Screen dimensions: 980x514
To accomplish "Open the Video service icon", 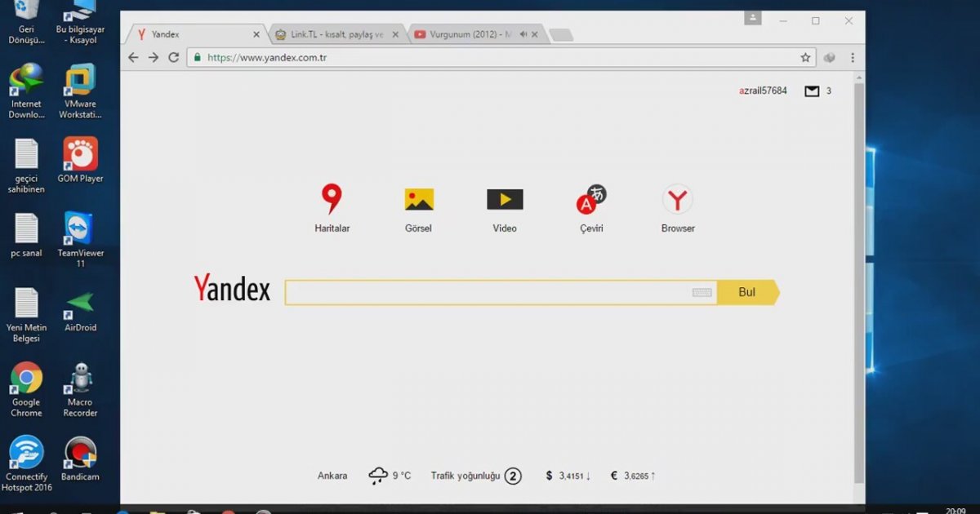I will 505,200.
